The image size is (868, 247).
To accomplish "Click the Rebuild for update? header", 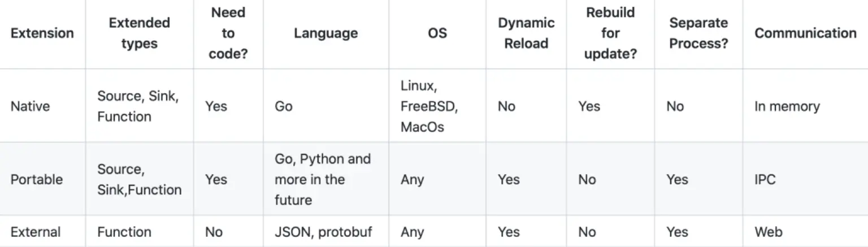I will [x=610, y=33].
